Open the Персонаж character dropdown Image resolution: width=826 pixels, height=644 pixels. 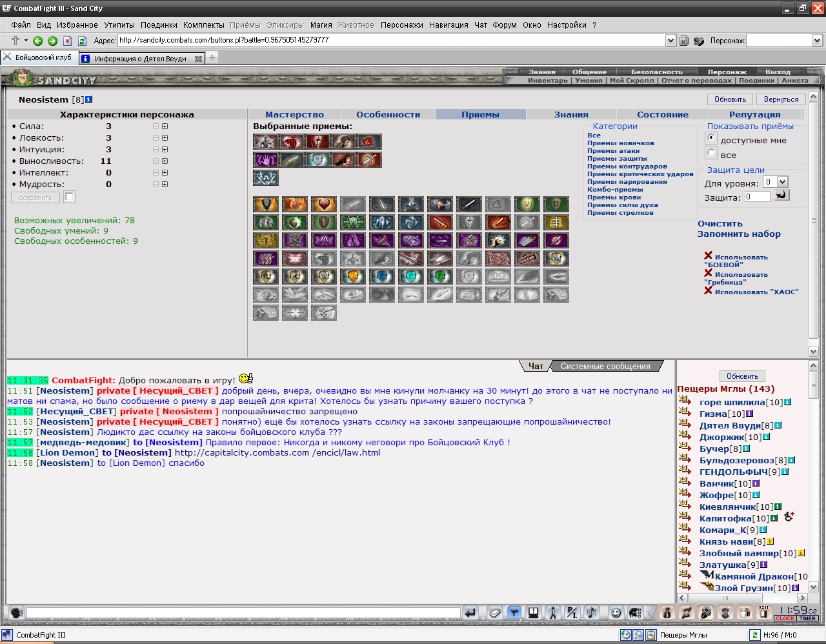816,40
